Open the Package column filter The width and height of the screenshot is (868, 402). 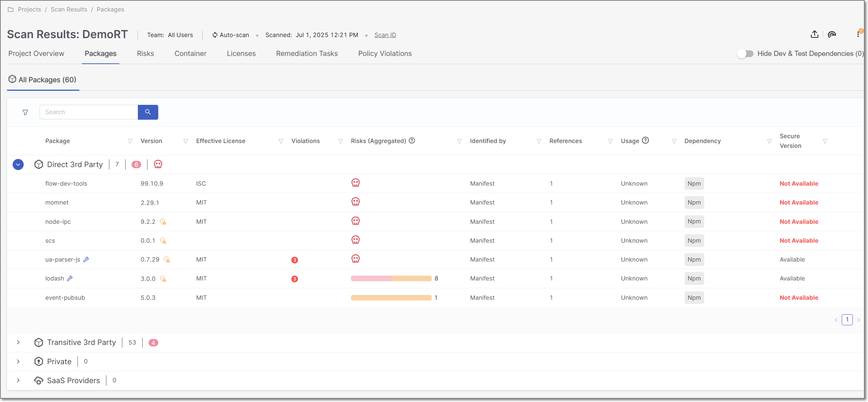(x=130, y=141)
